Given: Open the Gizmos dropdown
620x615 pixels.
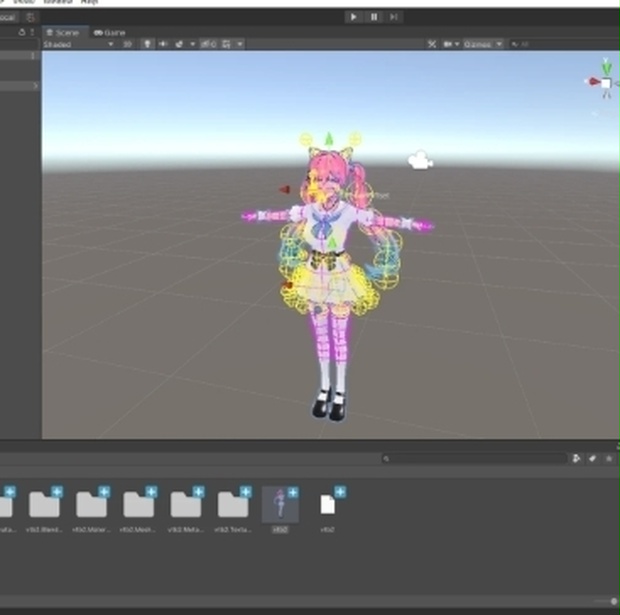Looking at the screenshot, I should click(x=483, y=44).
